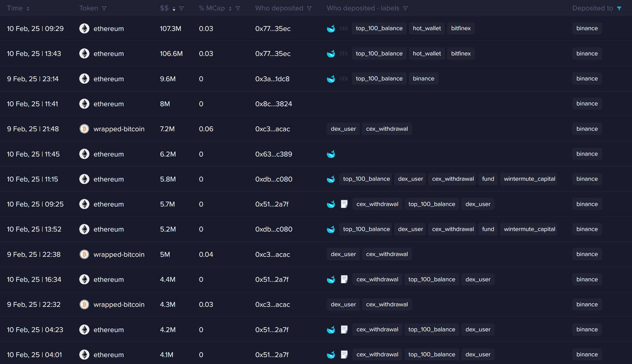The image size is (632, 364).
Task: Toggle the active Deposited to filter
Action: tap(619, 8)
